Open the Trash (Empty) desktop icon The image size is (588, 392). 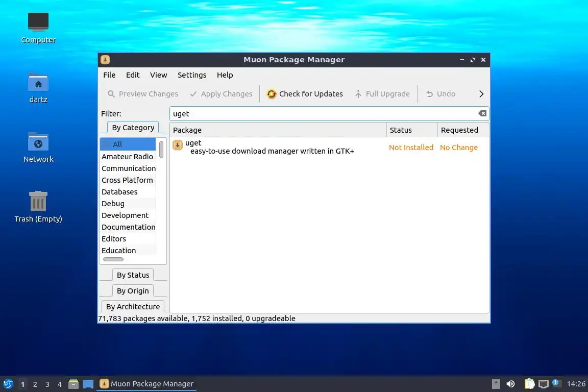[38, 201]
